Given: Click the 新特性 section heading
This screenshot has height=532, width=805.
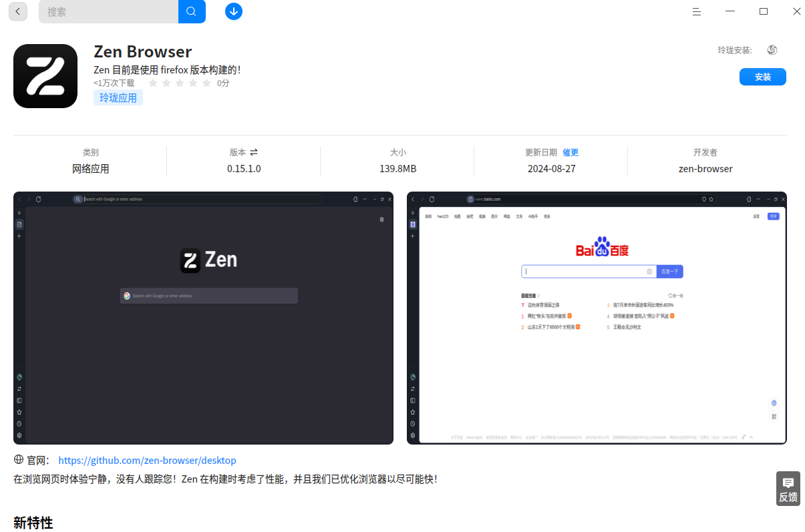Looking at the screenshot, I should click(x=33, y=523).
